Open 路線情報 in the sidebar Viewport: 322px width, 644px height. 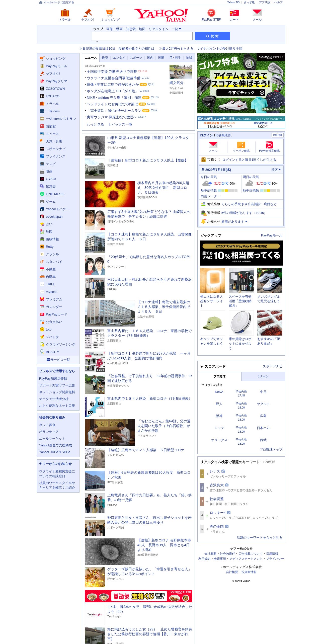click(x=52, y=239)
